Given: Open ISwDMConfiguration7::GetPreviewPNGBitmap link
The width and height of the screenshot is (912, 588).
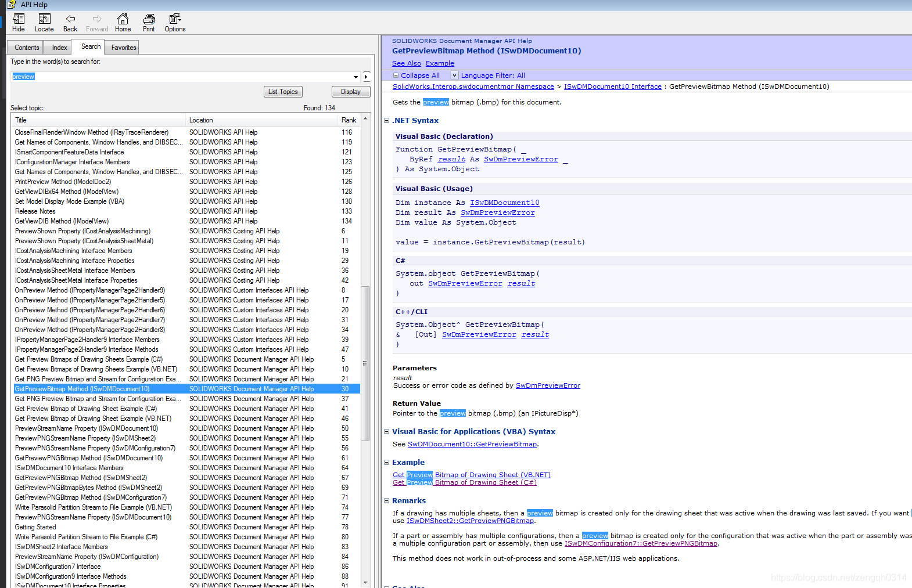Looking at the screenshot, I should pos(641,543).
